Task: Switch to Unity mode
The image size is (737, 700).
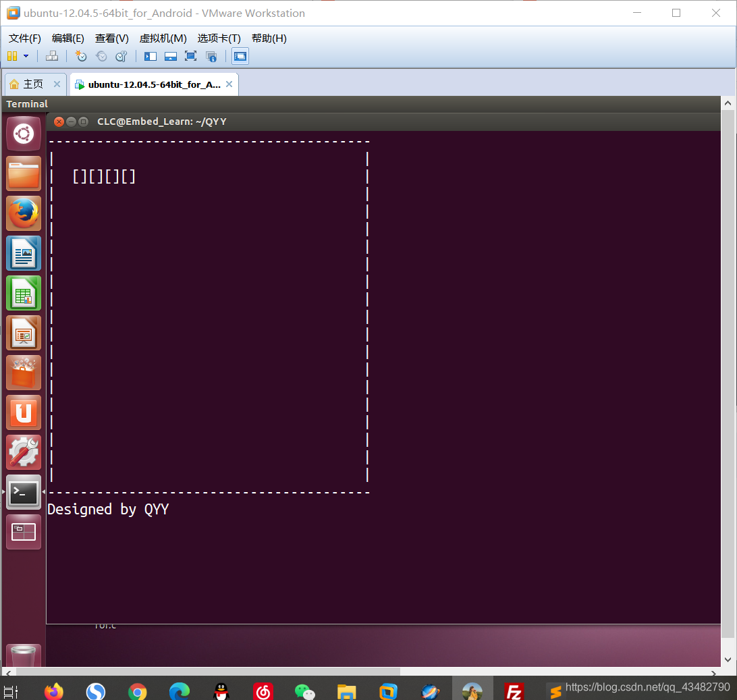Action: click(x=211, y=57)
